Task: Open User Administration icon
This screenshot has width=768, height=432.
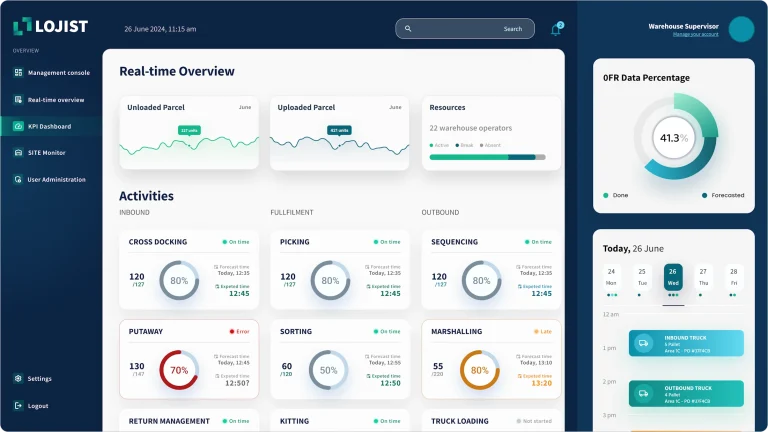Action: coord(18,179)
